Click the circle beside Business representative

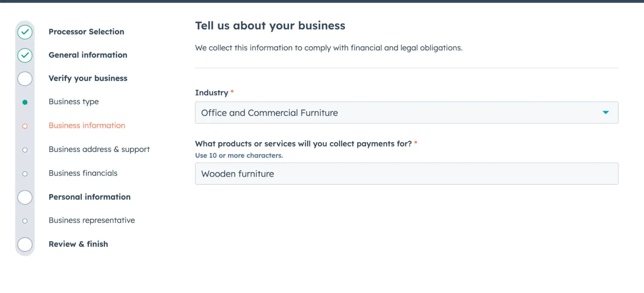(25, 221)
